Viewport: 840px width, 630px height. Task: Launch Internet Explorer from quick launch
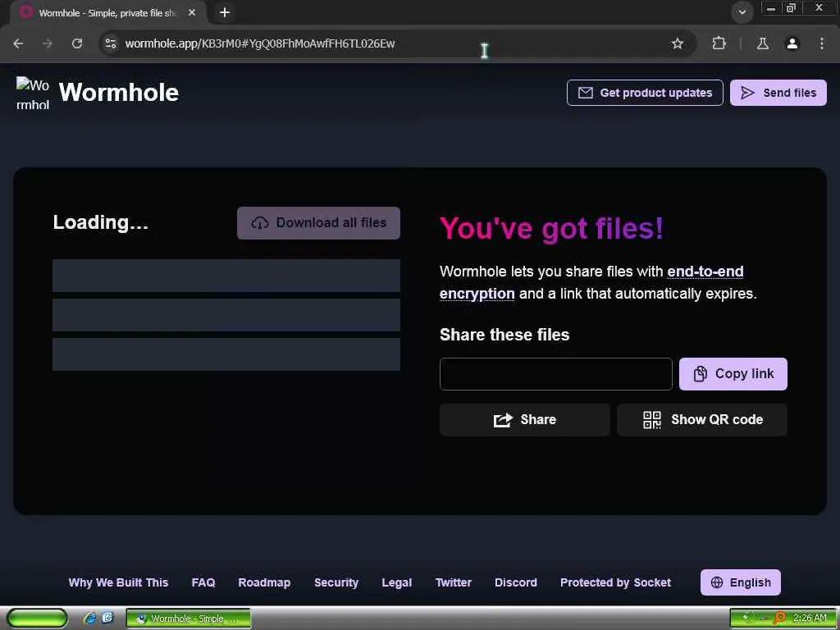click(x=89, y=619)
